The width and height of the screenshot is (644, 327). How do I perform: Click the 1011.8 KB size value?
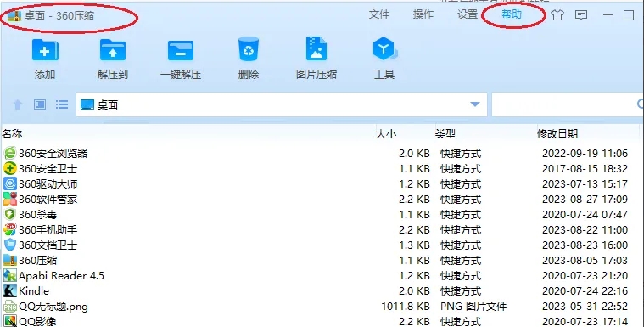pos(406,306)
